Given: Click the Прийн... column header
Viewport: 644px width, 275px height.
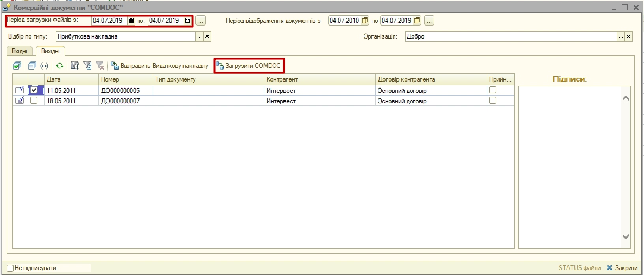Looking at the screenshot, I should 501,79.
